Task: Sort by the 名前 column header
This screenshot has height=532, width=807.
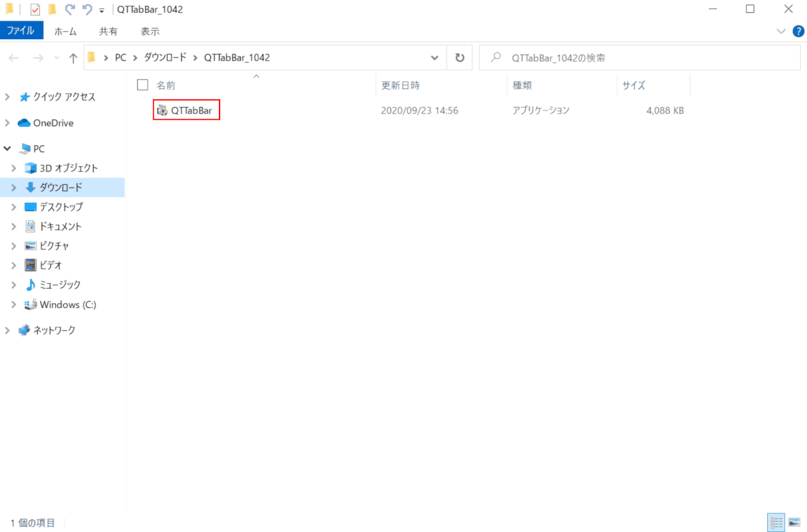Action: [x=166, y=85]
